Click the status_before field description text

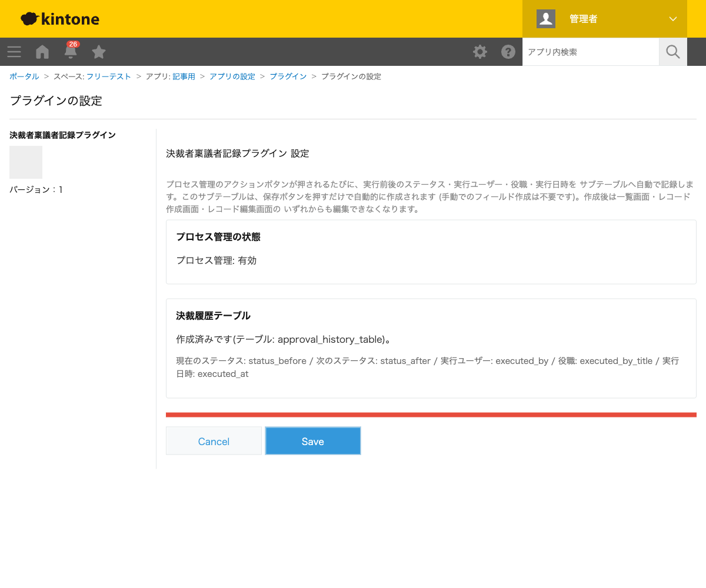click(427, 367)
